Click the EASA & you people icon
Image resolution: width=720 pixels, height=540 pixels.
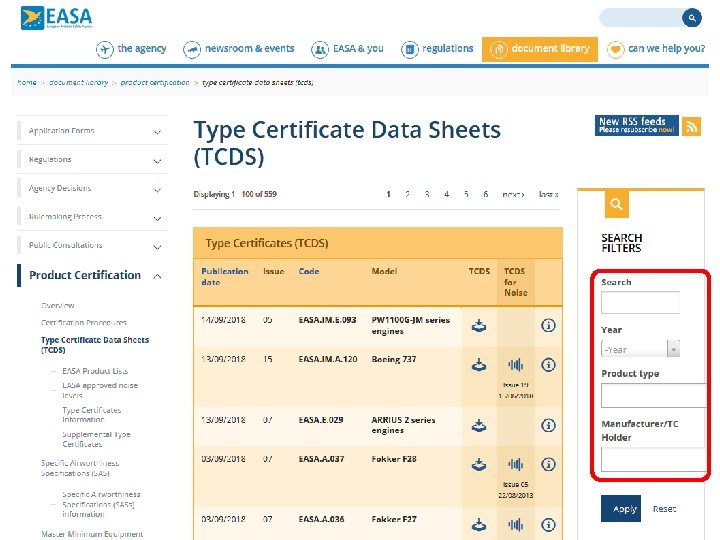point(320,49)
